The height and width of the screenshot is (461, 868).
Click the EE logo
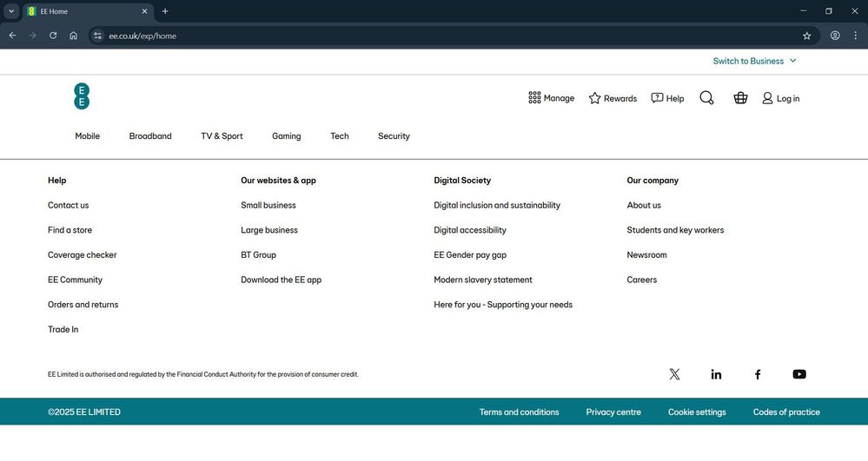(82, 96)
